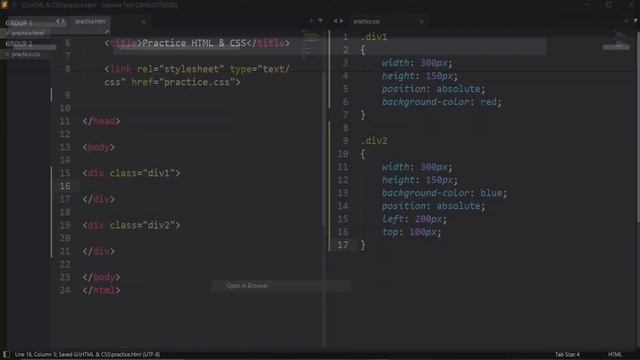This screenshot has height=360, width=640.
Task: Click the background-color: red; line
Action: (x=441, y=102)
